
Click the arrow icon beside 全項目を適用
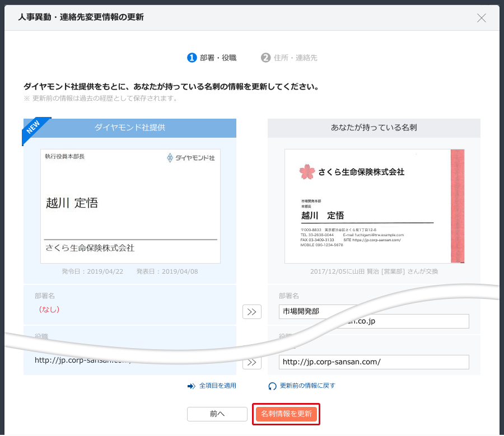coord(192,386)
